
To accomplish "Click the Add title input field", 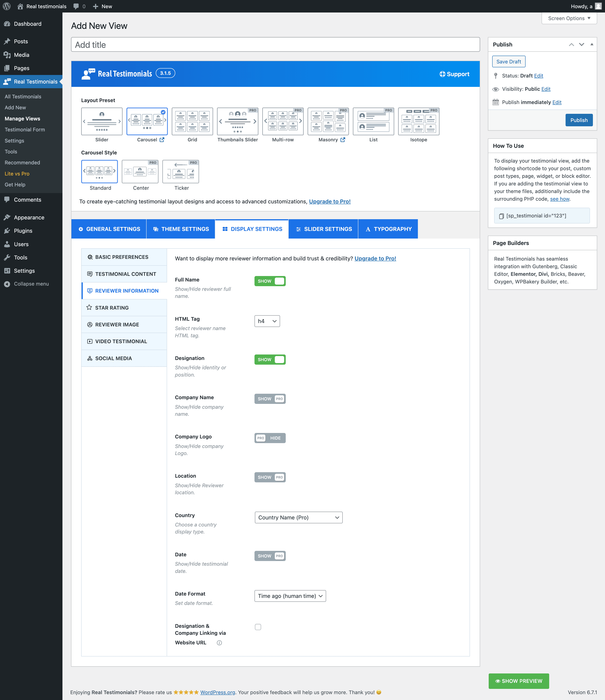I will coord(275,45).
